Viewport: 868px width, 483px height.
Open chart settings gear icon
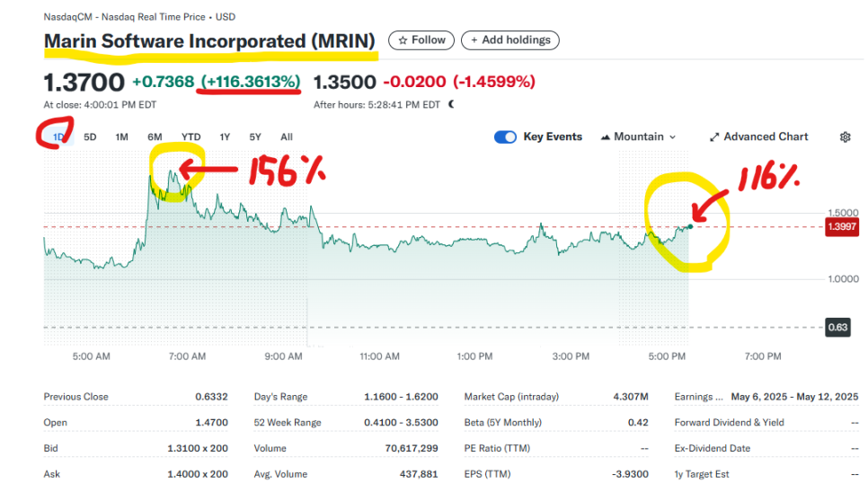pos(845,136)
